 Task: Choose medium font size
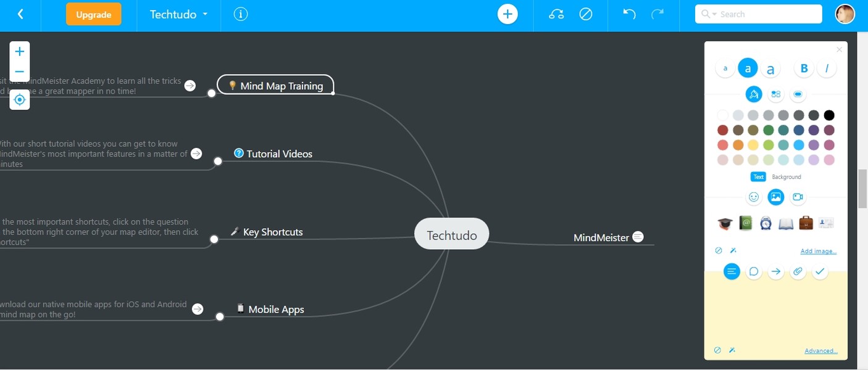[x=748, y=68]
